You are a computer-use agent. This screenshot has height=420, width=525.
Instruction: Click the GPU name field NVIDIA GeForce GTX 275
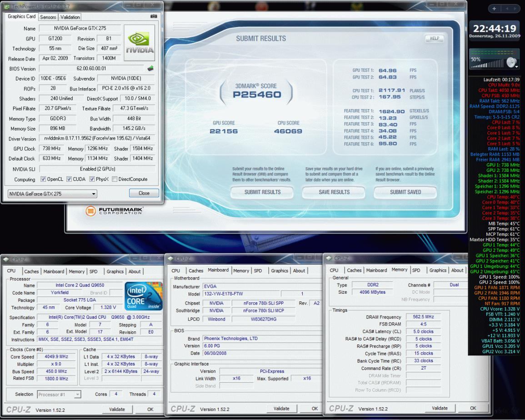coord(80,29)
